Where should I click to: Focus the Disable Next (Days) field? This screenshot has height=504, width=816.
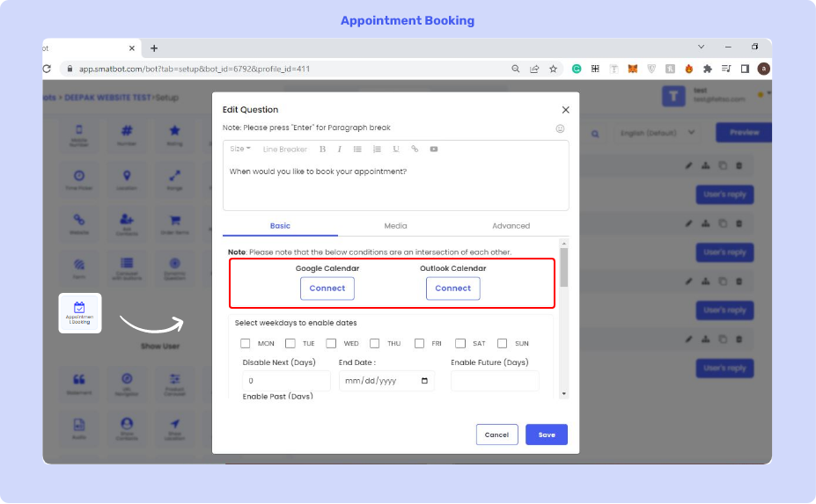pyautogui.click(x=286, y=381)
